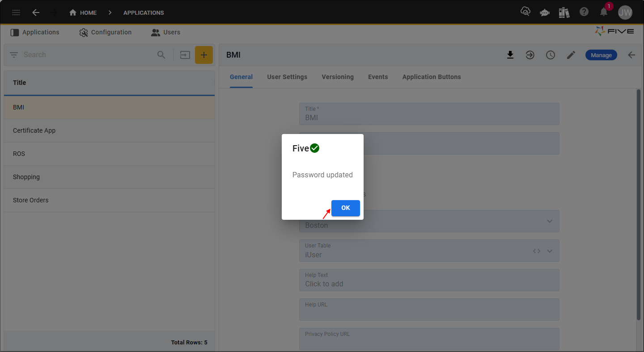Screen dimensions: 644x352
Task: Open the hamburger menu
Action: tap(16, 13)
